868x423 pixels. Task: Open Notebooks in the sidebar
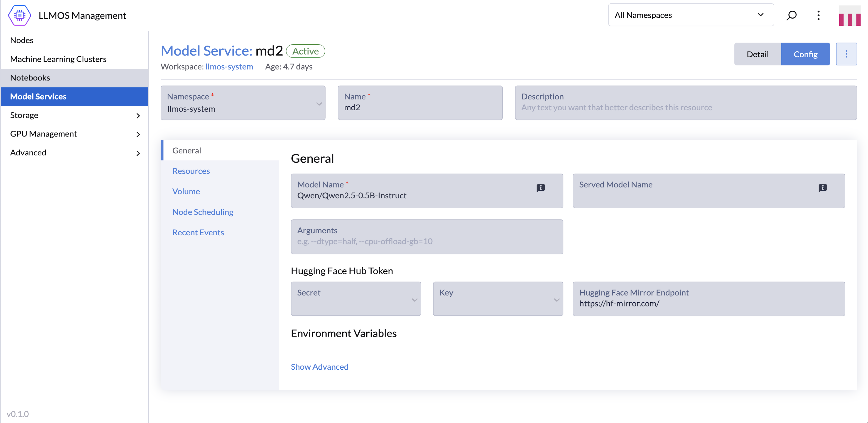click(30, 78)
